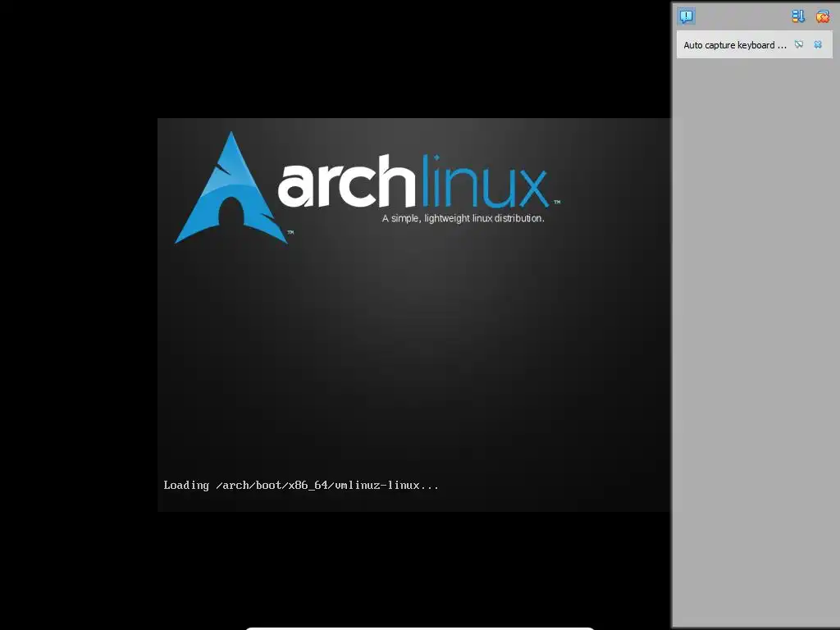Delete all notifications with the red X icon
The image size is (840, 630).
[822, 16]
